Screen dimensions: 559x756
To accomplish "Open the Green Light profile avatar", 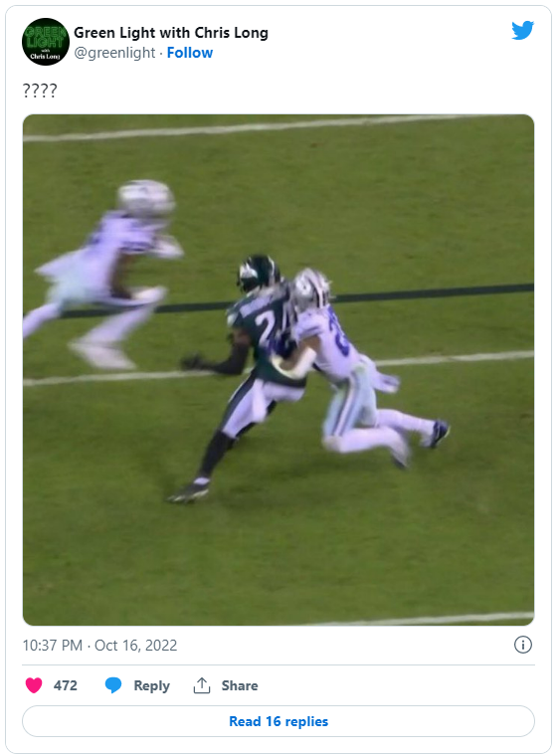I will coord(46,42).
